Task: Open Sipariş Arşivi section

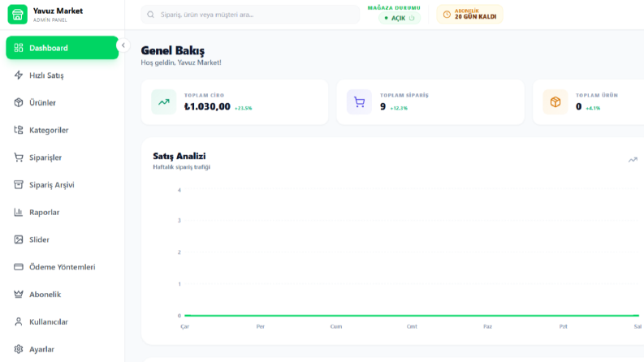Action: (62, 185)
